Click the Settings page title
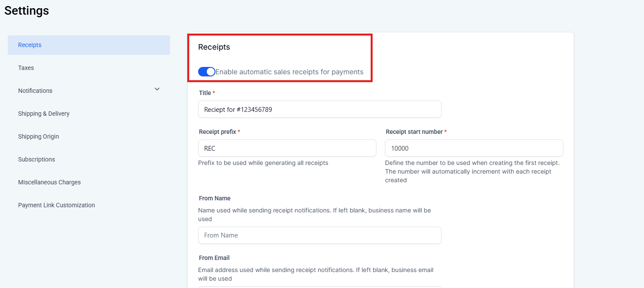The image size is (644, 288). click(27, 10)
